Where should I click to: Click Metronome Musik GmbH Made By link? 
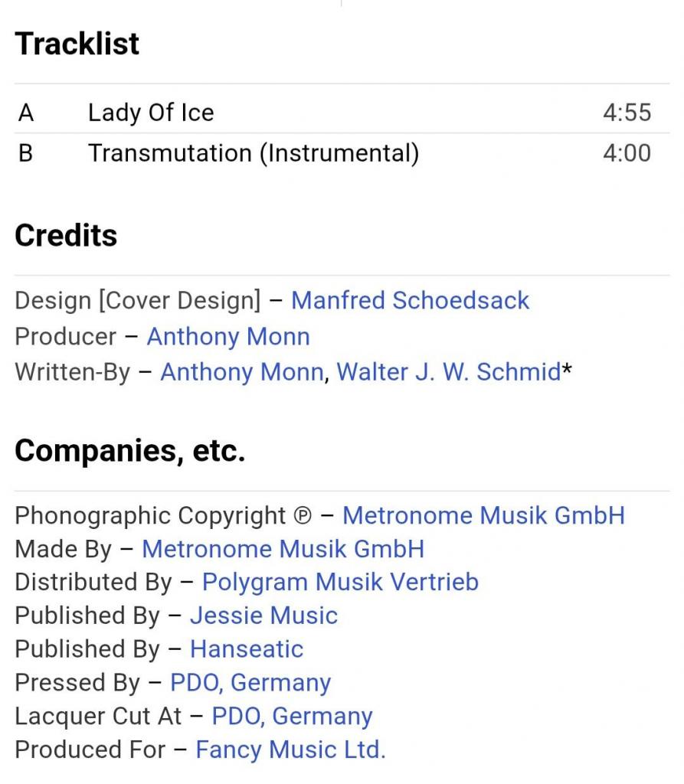(x=283, y=549)
